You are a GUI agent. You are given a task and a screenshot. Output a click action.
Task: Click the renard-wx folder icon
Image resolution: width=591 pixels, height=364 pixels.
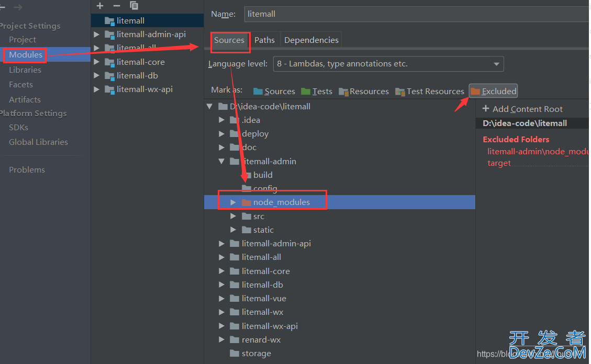pos(235,340)
